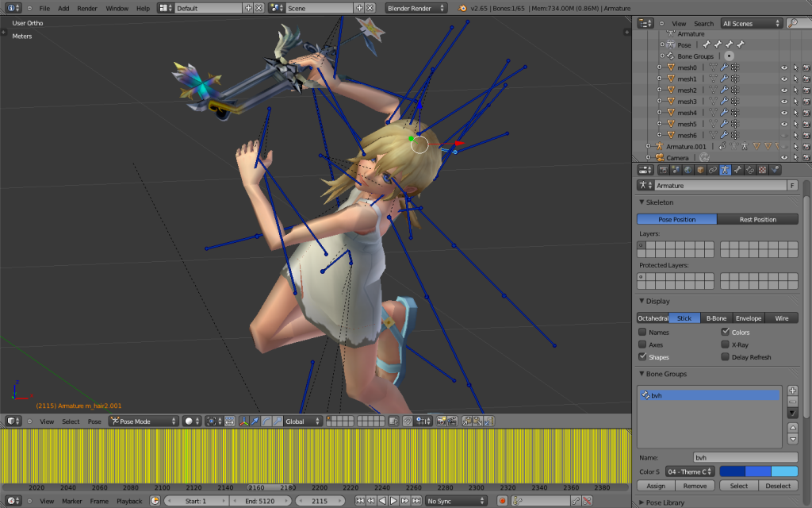Jump to the end frame in timeline
This screenshot has width=812, height=508.
point(416,501)
